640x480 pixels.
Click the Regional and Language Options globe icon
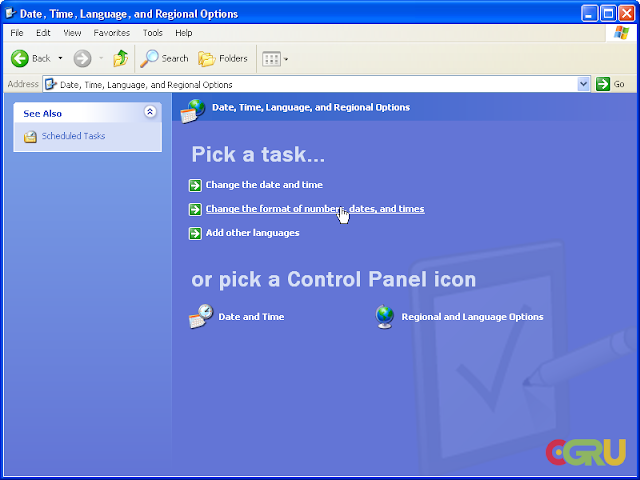click(x=384, y=317)
